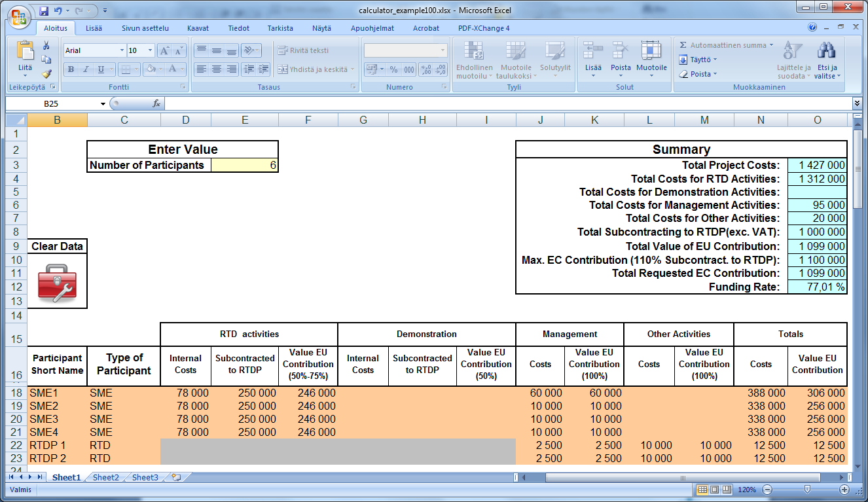Increase font size with the larger A icon
Screen dimensions: 868x502
click(x=164, y=50)
